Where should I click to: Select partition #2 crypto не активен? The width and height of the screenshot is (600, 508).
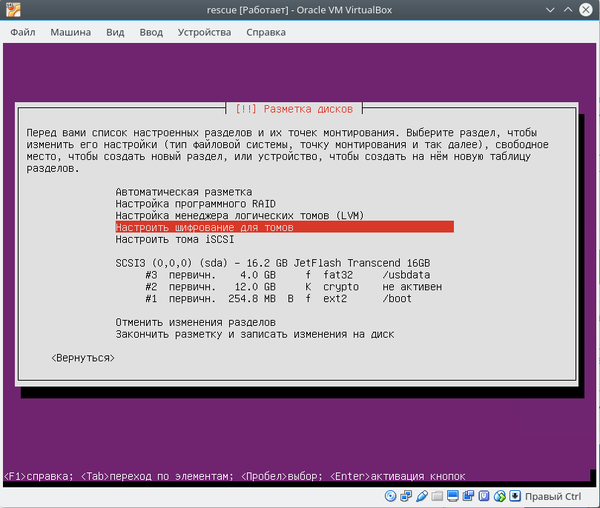click(293, 287)
